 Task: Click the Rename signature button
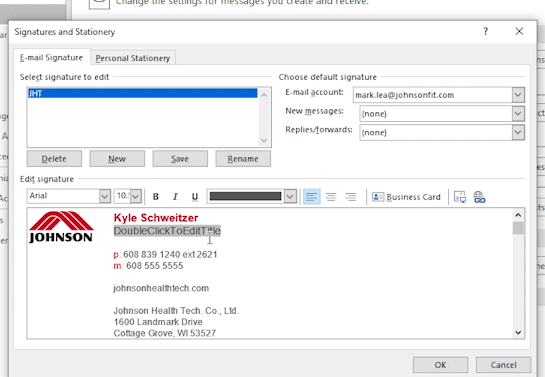(x=243, y=159)
